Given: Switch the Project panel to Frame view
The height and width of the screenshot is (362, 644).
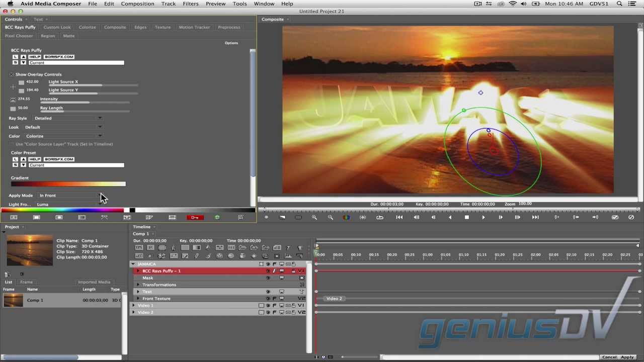Looking at the screenshot, I should [x=26, y=282].
